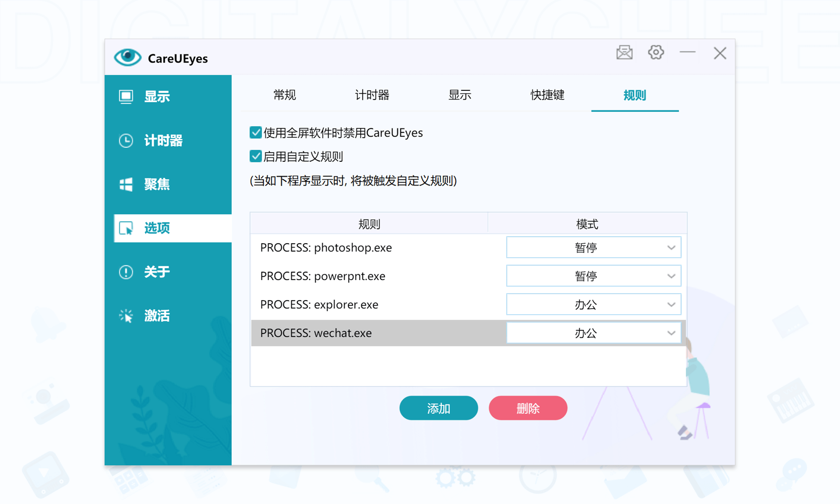Open the 显示 sidebar section
Screen dimensions: 840x504
168,97
